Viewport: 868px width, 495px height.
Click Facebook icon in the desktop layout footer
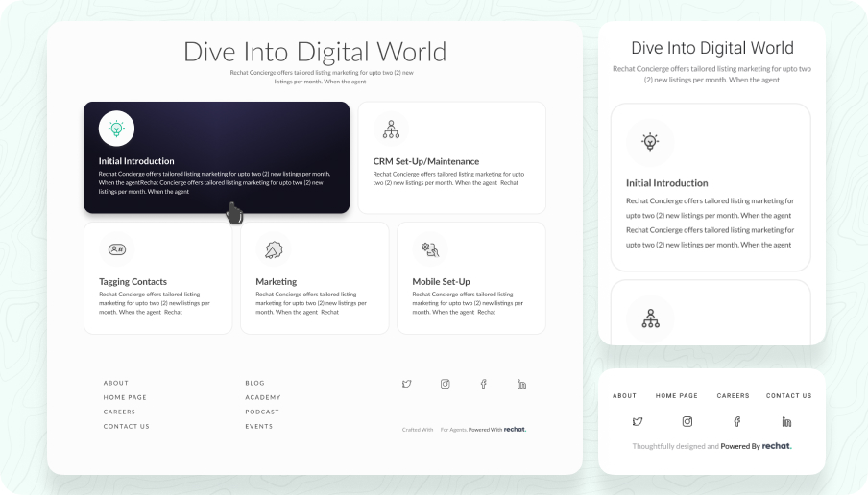point(484,384)
